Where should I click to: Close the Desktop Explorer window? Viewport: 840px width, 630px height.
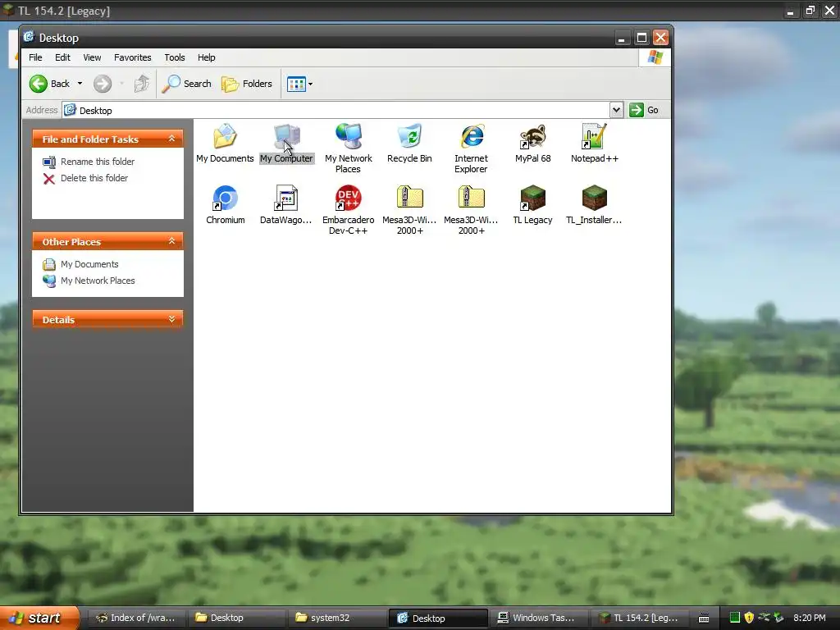point(660,38)
